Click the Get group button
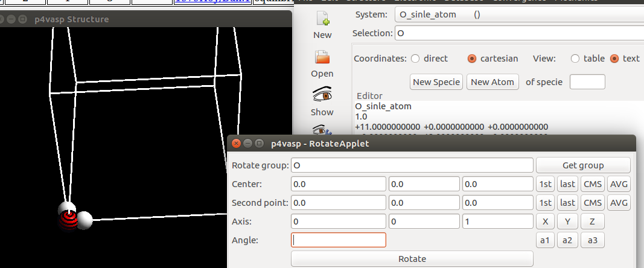 [583, 165]
